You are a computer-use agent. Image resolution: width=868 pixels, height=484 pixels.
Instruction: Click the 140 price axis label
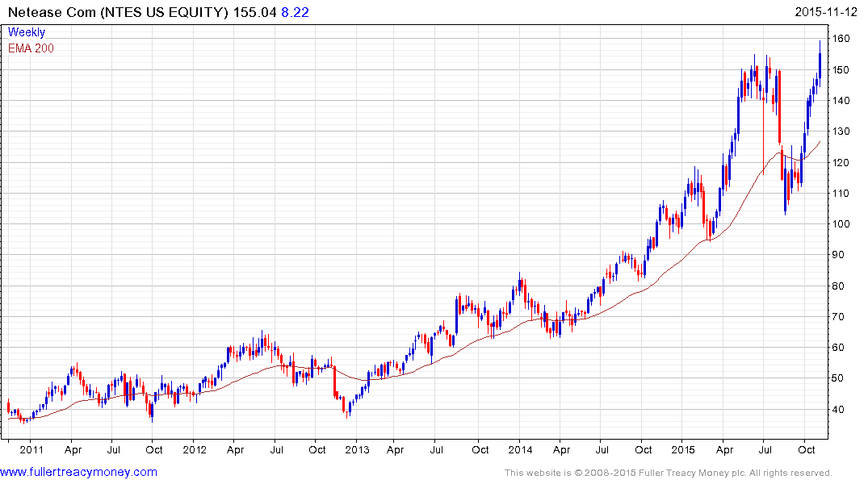[841, 100]
